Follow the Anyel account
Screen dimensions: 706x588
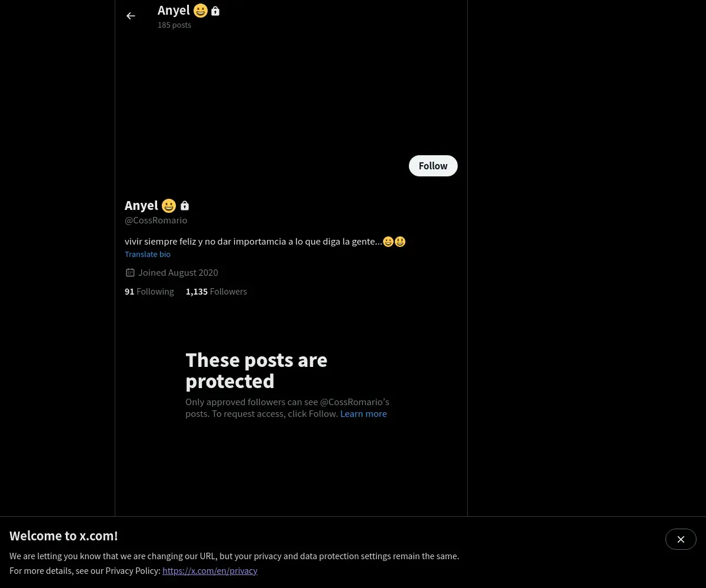(x=433, y=166)
